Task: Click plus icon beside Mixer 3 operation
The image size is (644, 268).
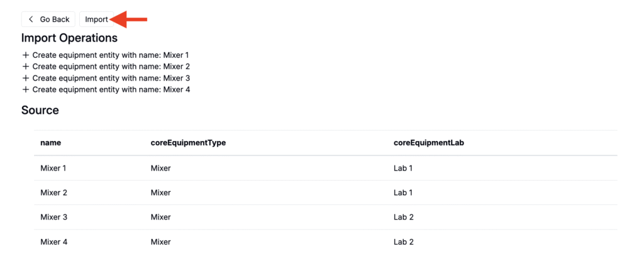Action: coord(26,78)
